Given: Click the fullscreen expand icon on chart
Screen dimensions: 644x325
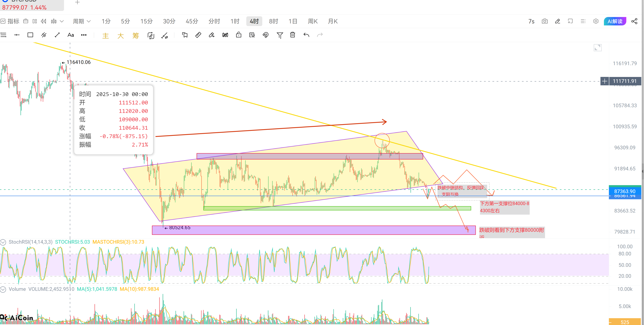Looking at the screenshot, I should pos(598,47).
